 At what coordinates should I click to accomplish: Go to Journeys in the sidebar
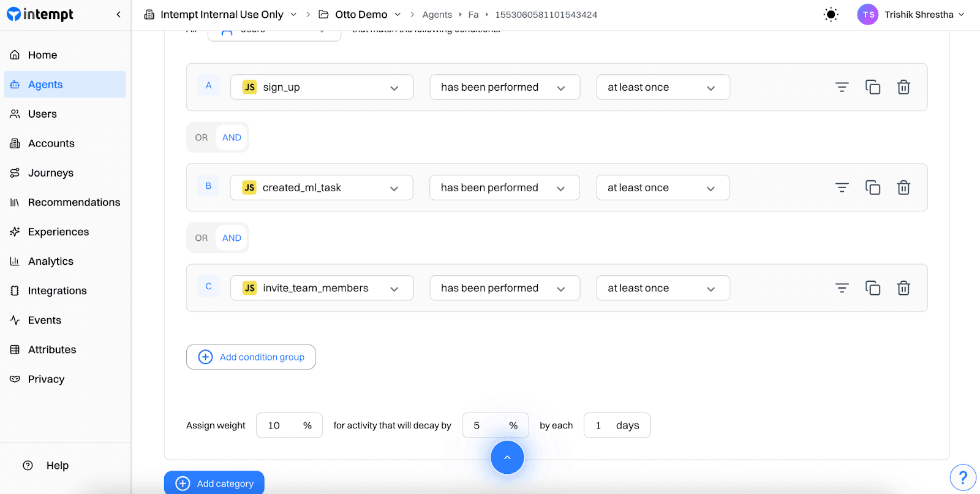tap(50, 173)
